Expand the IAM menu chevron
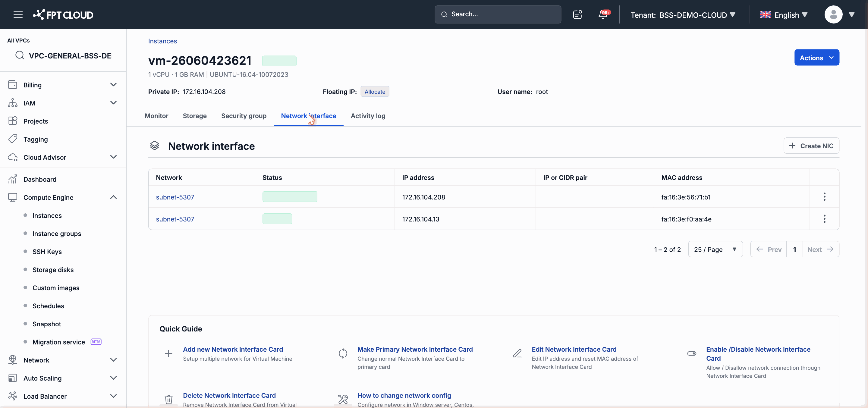The image size is (868, 408). [114, 103]
